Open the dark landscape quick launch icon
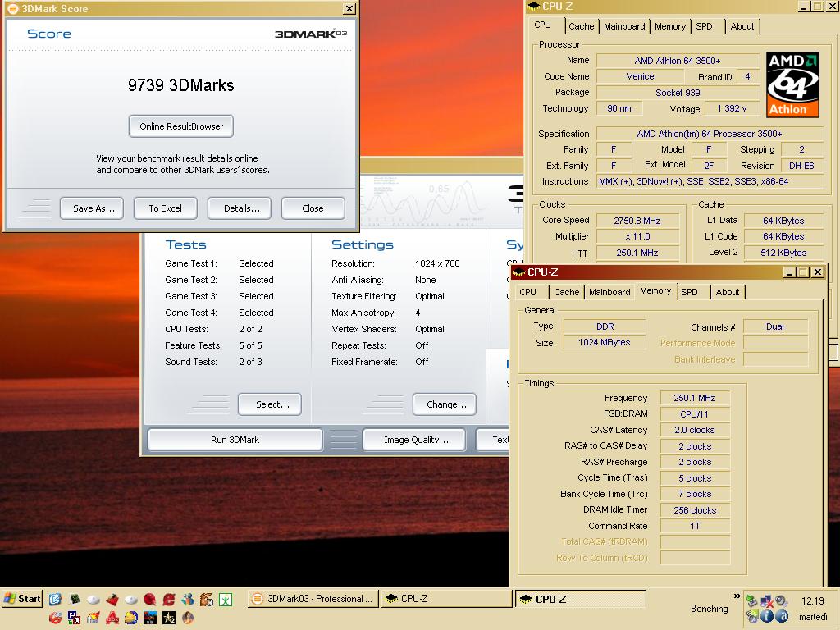This screenshot has width=840, height=630. [x=150, y=618]
